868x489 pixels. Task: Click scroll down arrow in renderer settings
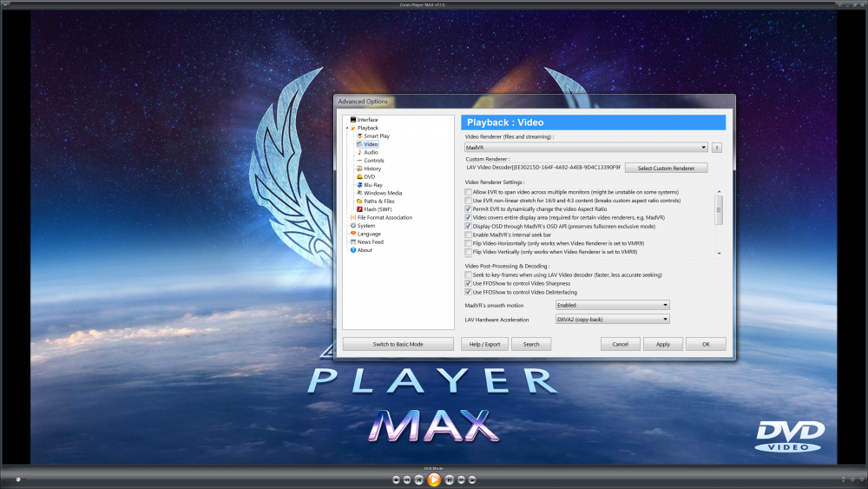pos(719,253)
